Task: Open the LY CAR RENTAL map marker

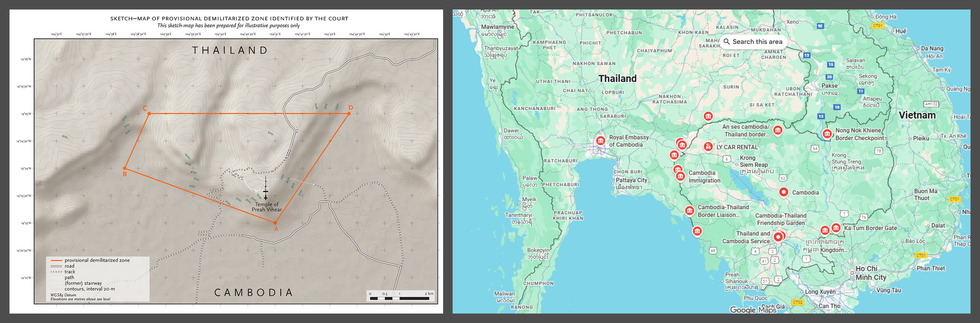Action: coord(708,147)
